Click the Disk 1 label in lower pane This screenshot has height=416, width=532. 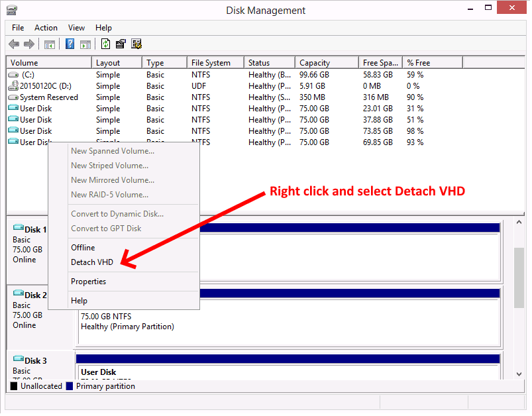coord(36,230)
